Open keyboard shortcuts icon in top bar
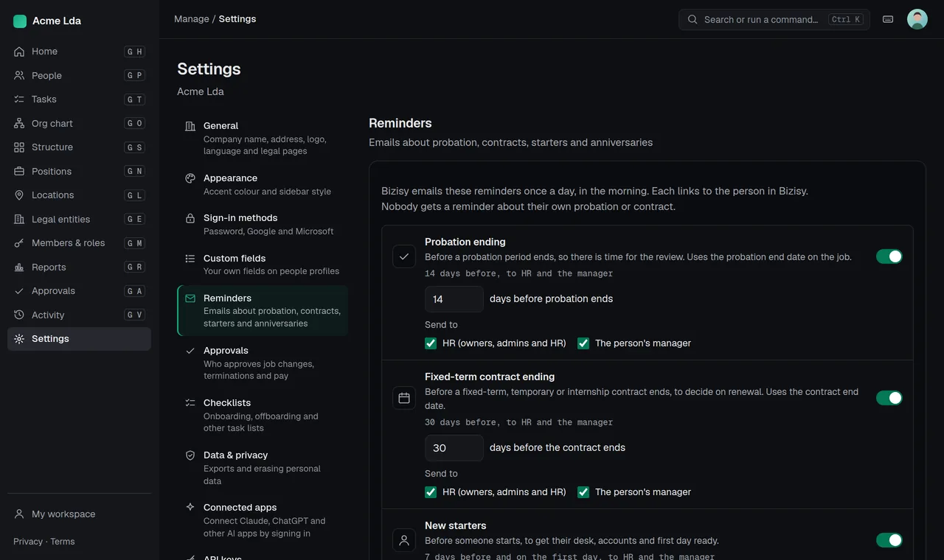This screenshot has height=560, width=944. coord(888,19)
